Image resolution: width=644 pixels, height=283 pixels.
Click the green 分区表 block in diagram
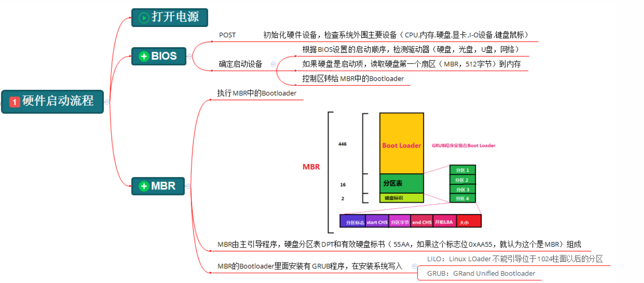[x=402, y=183]
